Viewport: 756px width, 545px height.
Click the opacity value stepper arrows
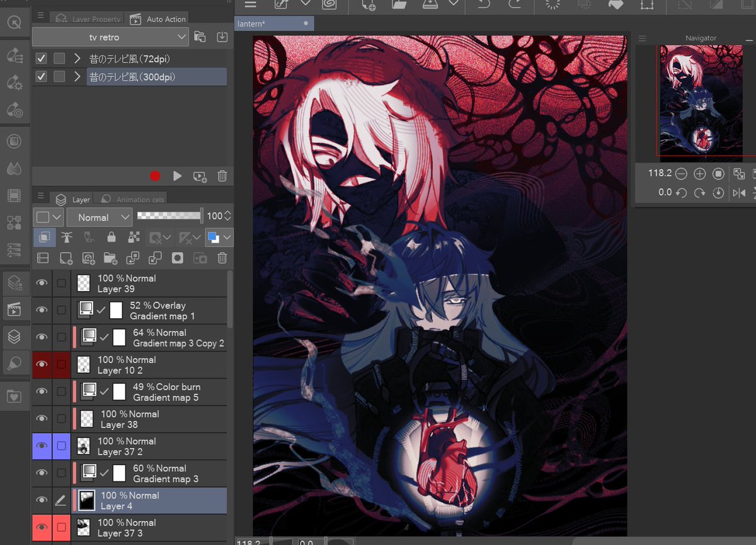pos(228,216)
